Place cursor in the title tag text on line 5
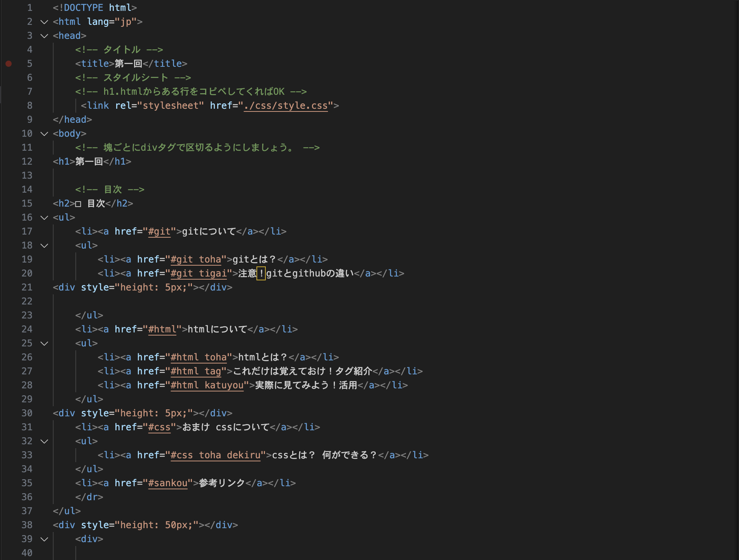This screenshot has width=739, height=560. coord(128,64)
